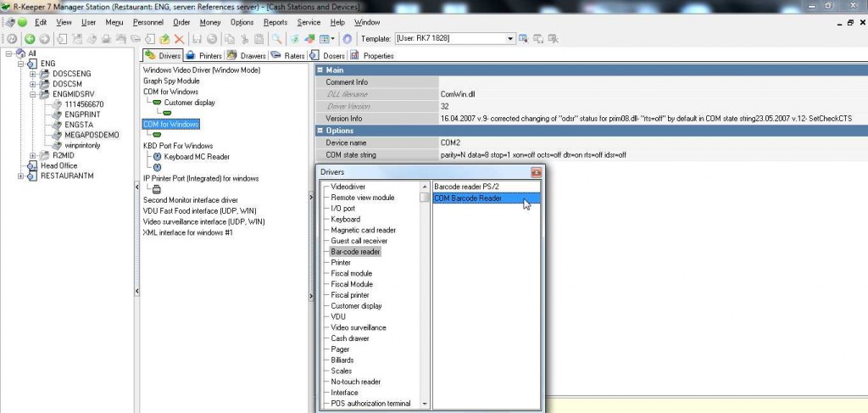Click the table view icon in the toolbar

325,39
